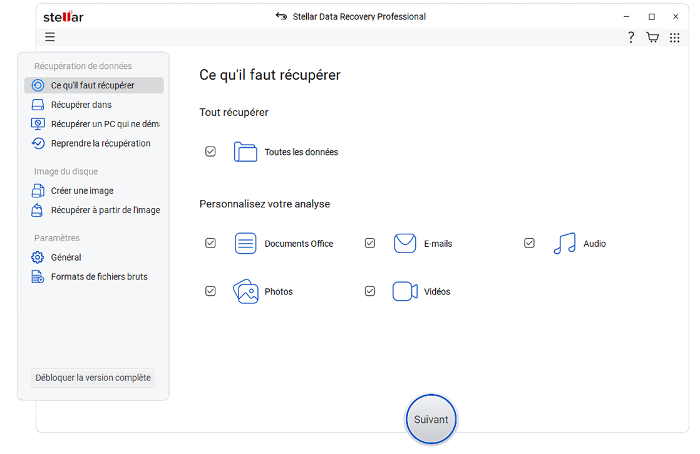Open Récupérer un PC qui ne démarre item
The width and height of the screenshot is (700, 454).
coord(94,124)
